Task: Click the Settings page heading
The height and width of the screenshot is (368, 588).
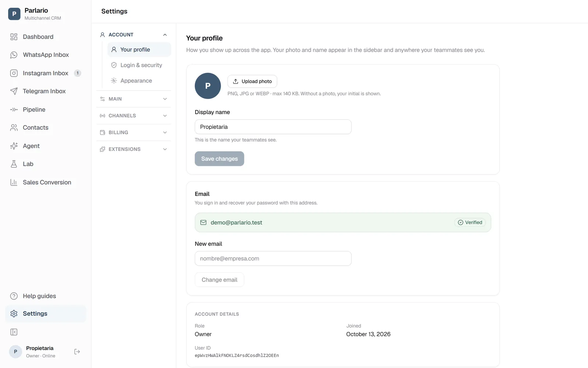Action: [114, 11]
